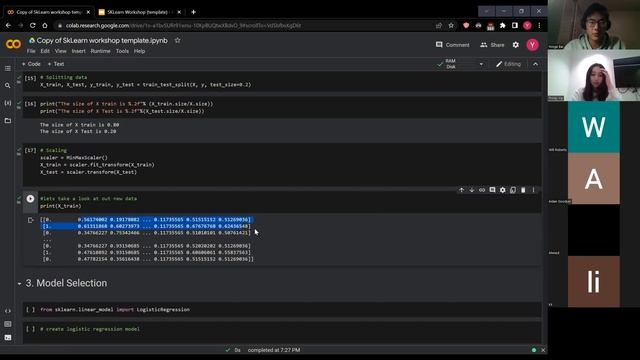The image size is (640, 360).
Task: Open the user account avatar in Colab
Action: (x=532, y=45)
